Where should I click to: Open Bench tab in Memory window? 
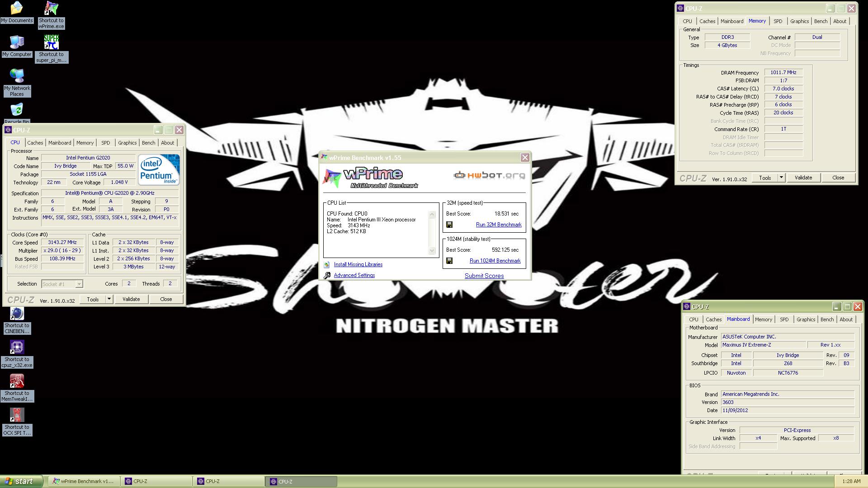tap(821, 21)
